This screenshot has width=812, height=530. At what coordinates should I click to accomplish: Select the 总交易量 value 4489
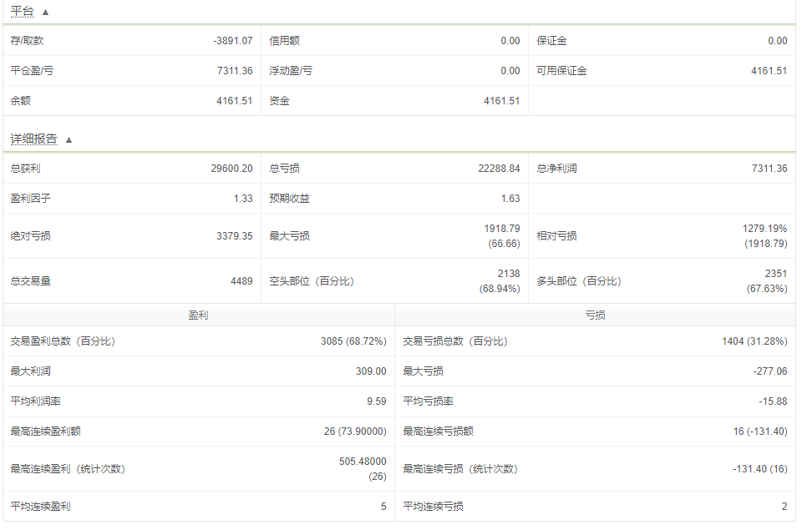click(x=241, y=281)
